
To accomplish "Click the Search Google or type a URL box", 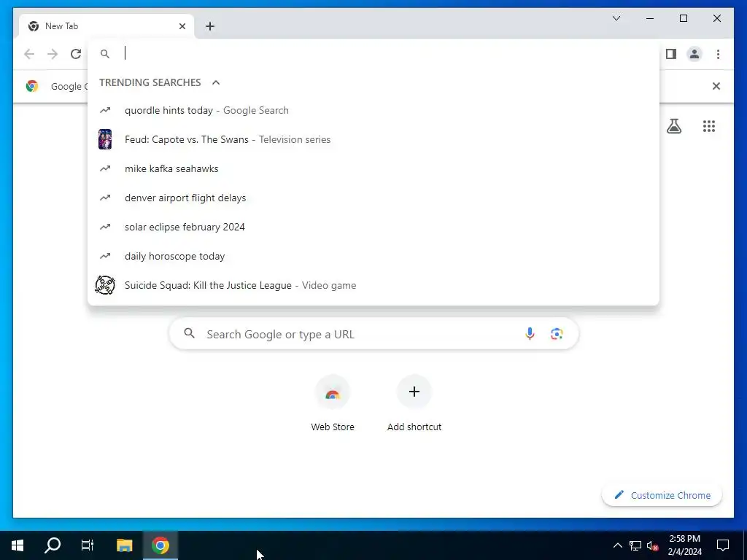I will point(374,334).
